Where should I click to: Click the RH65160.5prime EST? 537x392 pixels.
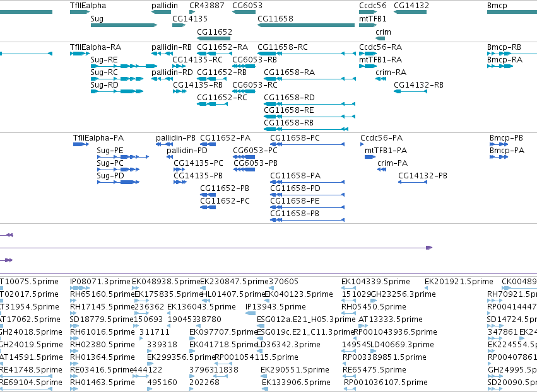pos(73,301)
